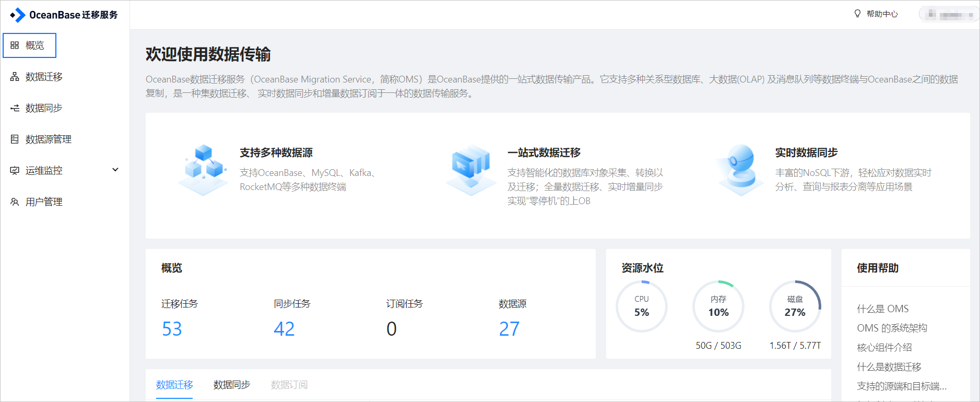Click subscription task count 0
Image resolution: width=980 pixels, height=402 pixels.
(392, 329)
